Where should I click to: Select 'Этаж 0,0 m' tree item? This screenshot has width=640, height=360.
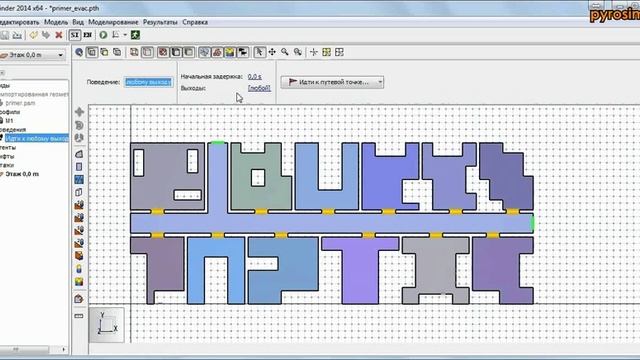[22, 174]
